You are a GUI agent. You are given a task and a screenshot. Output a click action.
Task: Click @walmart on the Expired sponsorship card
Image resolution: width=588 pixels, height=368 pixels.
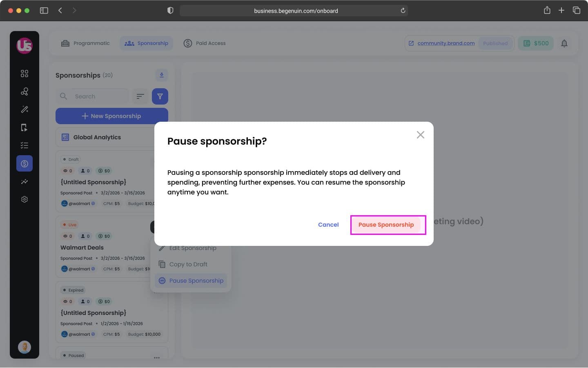click(78, 334)
